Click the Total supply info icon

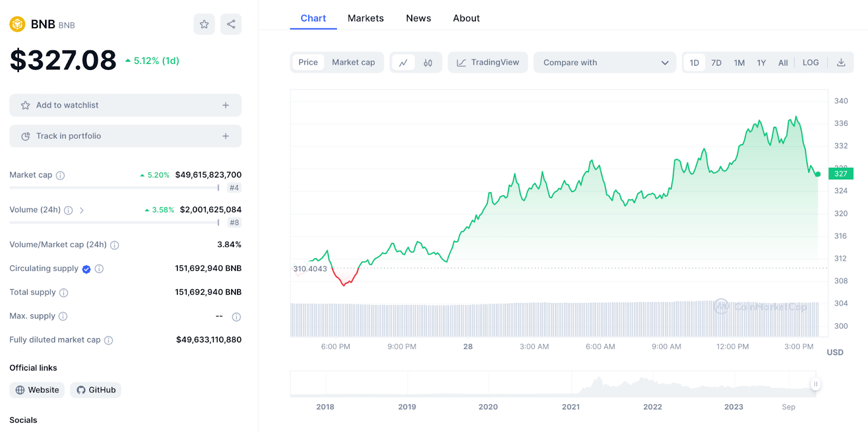click(63, 293)
